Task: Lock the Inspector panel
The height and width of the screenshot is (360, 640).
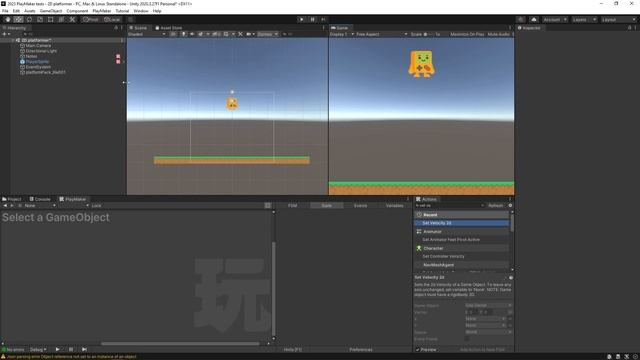Action: [x=629, y=28]
